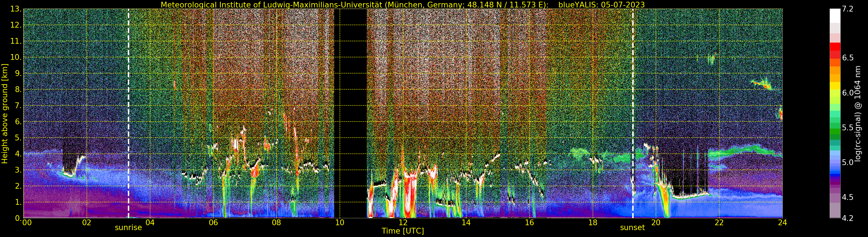Click the '20' time axis tick label

[656, 223]
